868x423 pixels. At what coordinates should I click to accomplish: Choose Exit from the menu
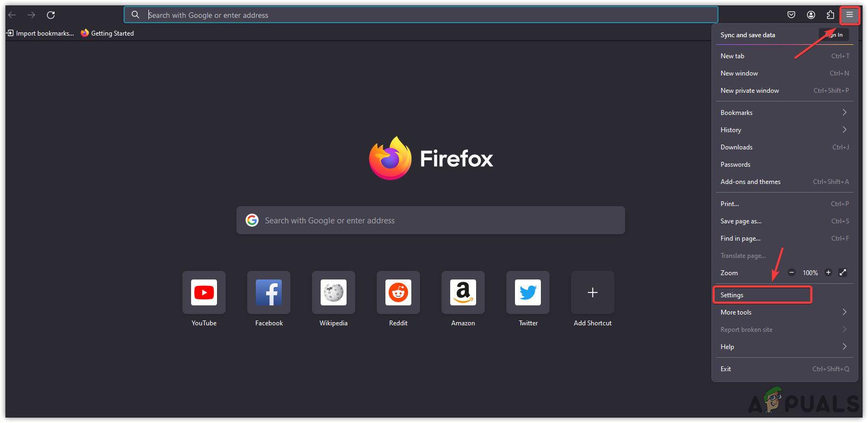click(785, 369)
